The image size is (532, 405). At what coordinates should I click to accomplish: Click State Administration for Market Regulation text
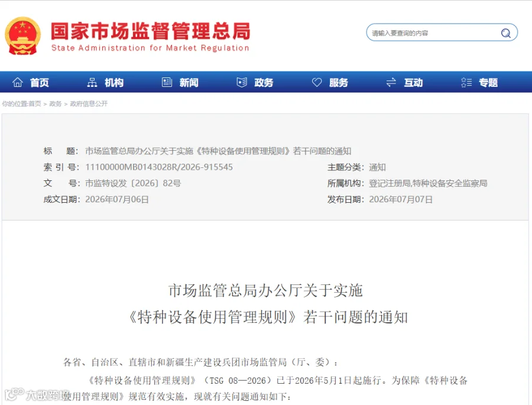click(150, 48)
